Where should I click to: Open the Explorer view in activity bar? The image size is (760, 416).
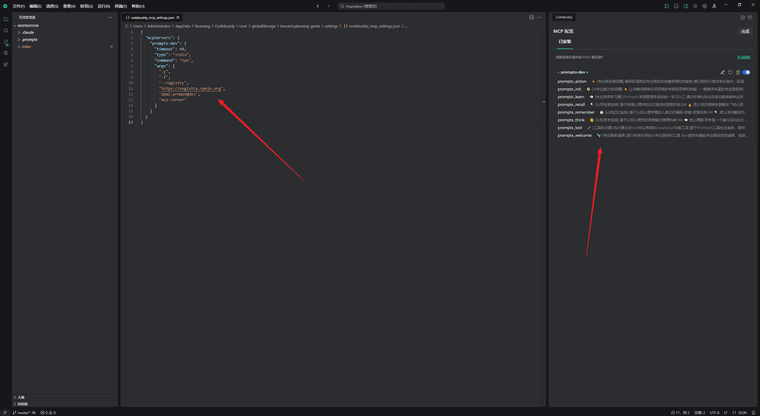tap(6, 19)
